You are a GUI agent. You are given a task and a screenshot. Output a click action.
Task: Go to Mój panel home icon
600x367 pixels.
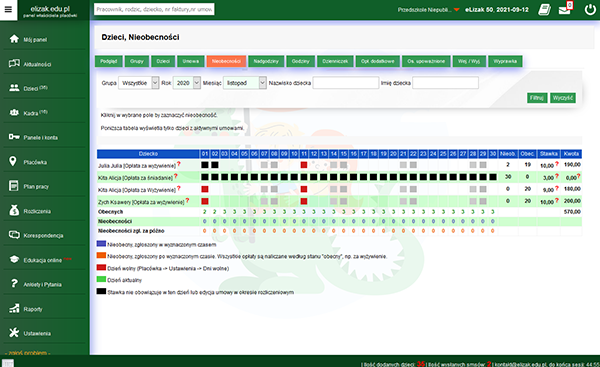pos(14,39)
